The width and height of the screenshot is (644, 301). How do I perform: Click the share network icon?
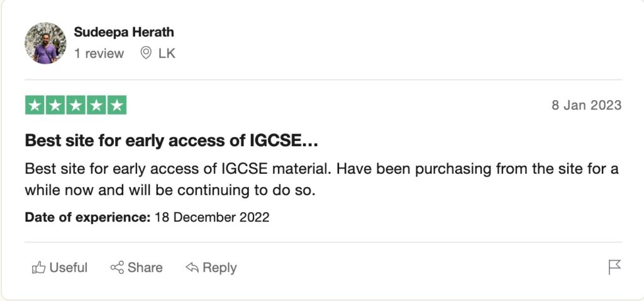117,268
